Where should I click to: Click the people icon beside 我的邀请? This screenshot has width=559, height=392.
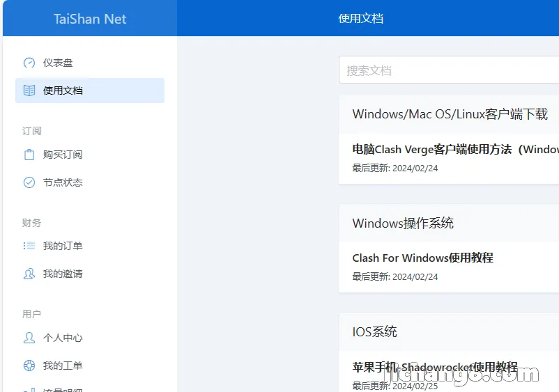[x=29, y=274]
